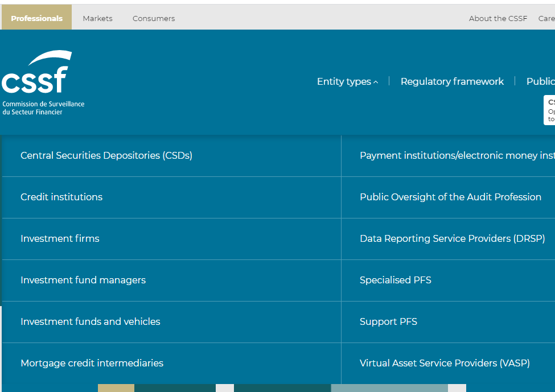The height and width of the screenshot is (392, 555).
Task: Click Commission de Surveillance du Secteur Financier text
Action: tap(43, 108)
